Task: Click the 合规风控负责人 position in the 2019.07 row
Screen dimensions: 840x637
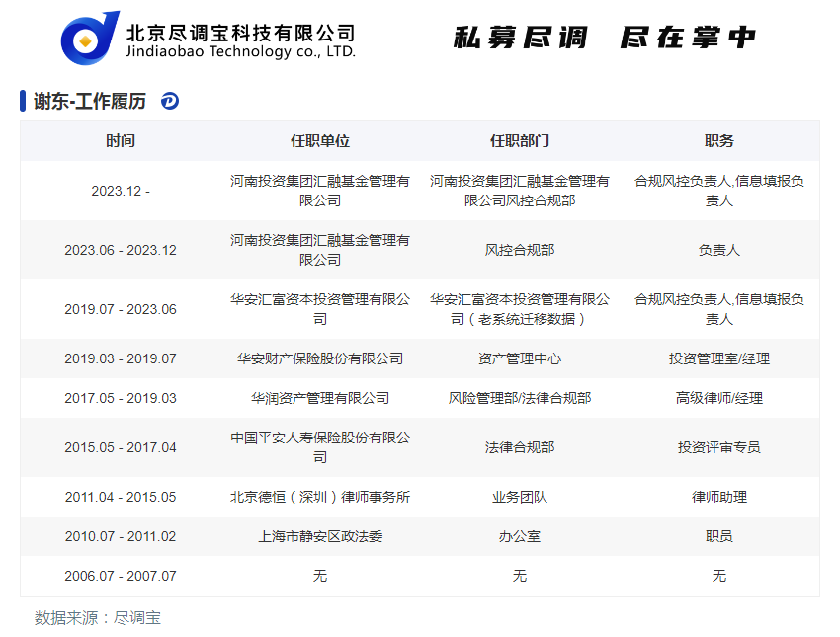Action: click(718, 309)
